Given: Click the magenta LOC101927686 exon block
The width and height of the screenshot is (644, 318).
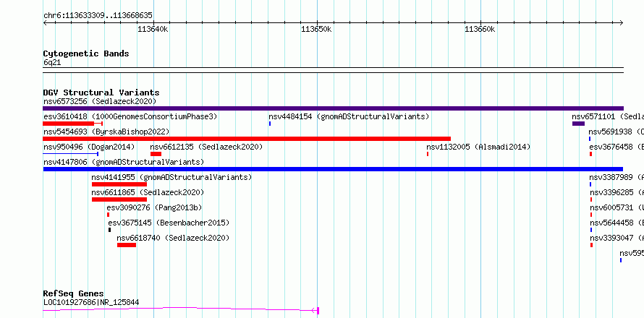Looking at the screenshot, I should (318, 311).
